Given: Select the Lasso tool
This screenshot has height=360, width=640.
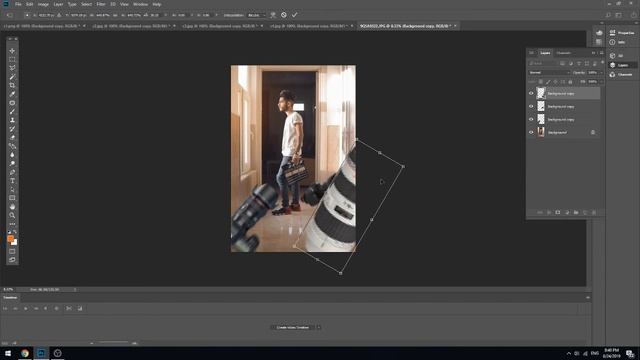Looking at the screenshot, I should (12, 68).
